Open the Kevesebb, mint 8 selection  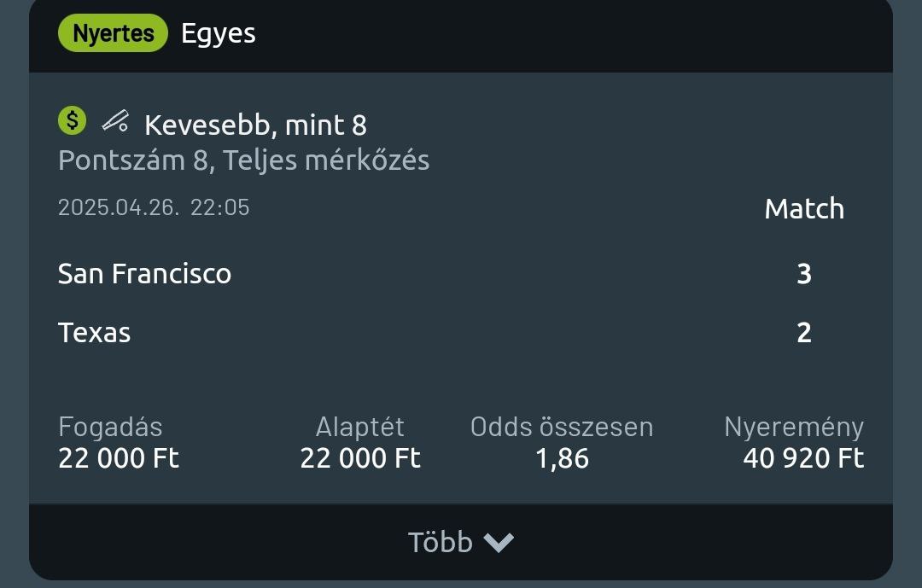point(255,125)
